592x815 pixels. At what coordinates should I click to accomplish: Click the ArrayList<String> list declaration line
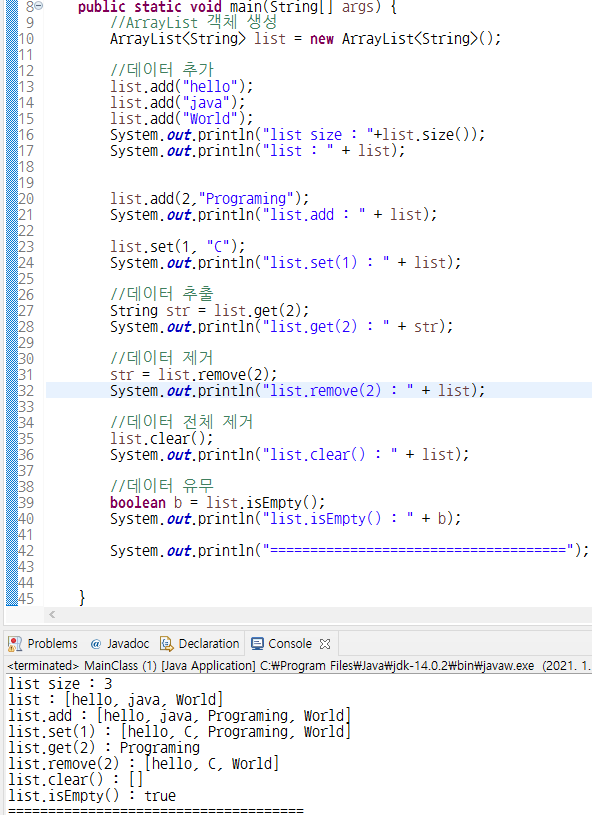click(305, 38)
